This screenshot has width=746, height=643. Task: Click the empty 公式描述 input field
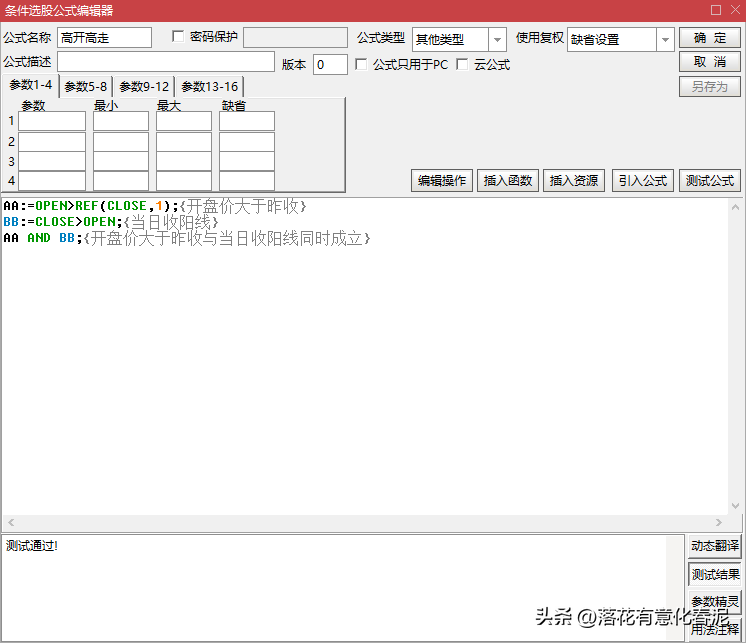coord(166,62)
